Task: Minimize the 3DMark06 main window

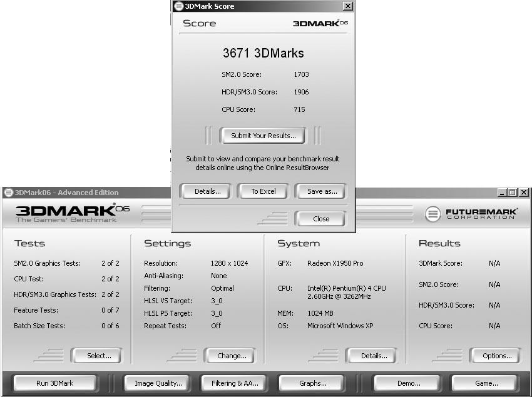Action: (x=502, y=193)
